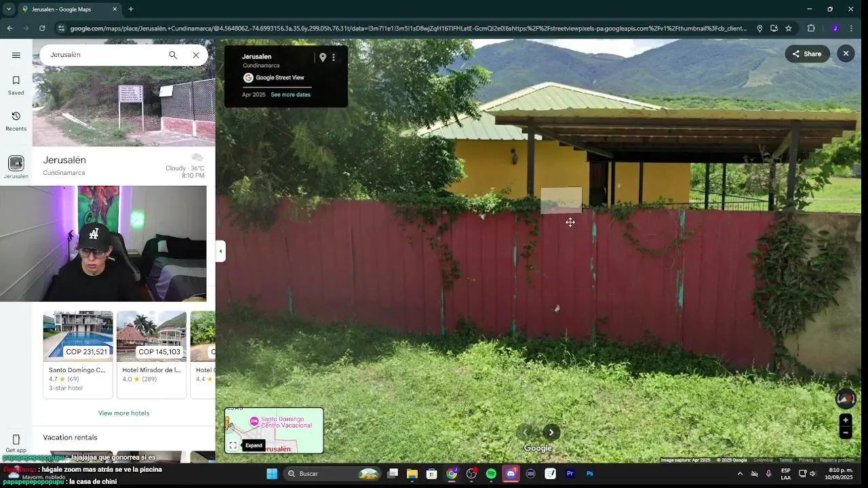Image resolution: width=868 pixels, height=488 pixels.
Task: Open the Chrome three-dot menu
Action: (852, 28)
